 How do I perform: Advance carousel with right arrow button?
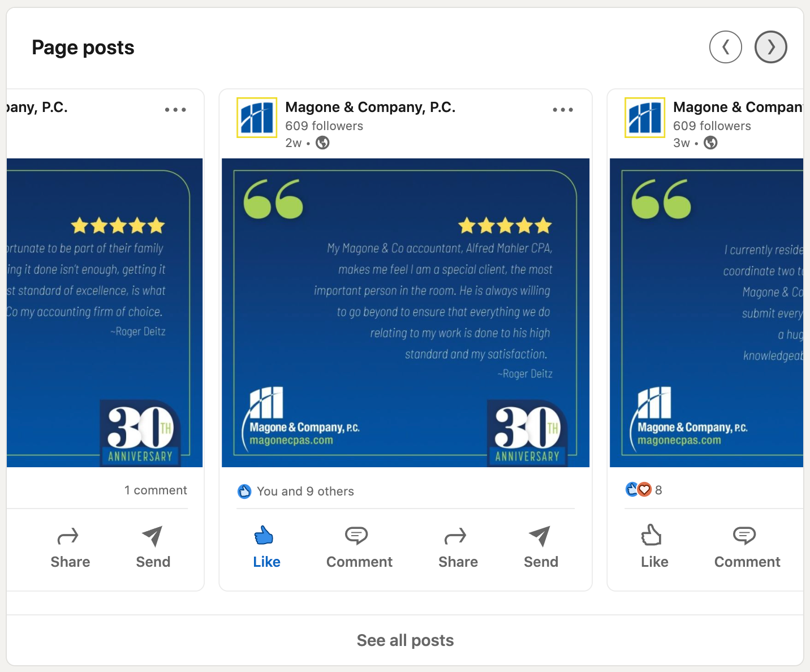coord(770,47)
